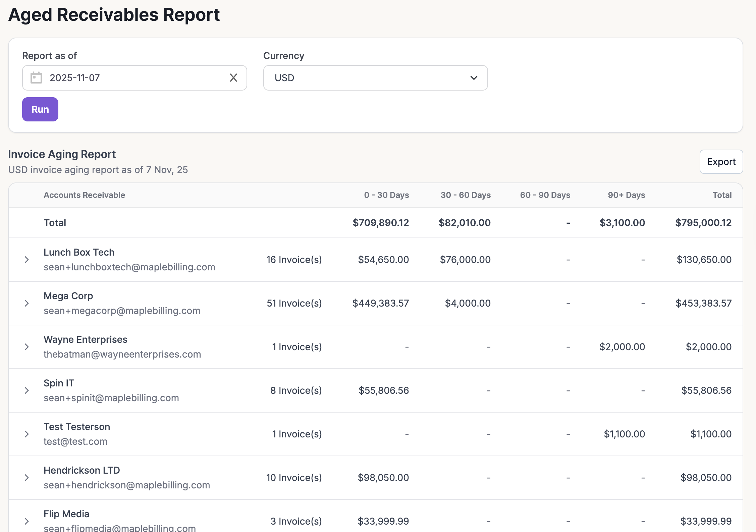Click the calendar icon in date field

(x=36, y=78)
